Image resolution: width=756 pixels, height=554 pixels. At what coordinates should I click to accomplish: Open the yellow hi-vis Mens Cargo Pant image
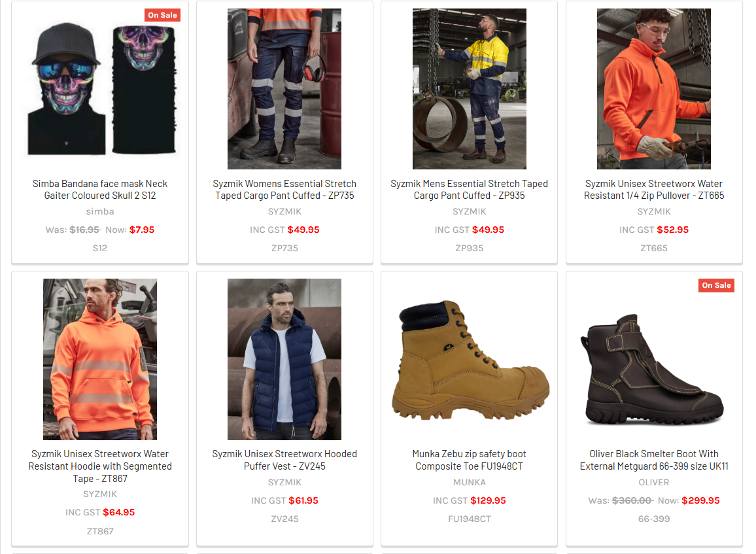pos(469,89)
